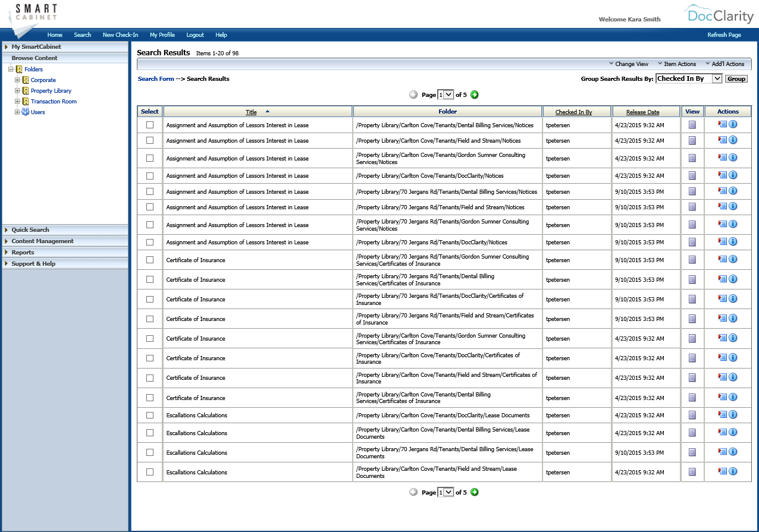
Task: Open My Profile from navigation bar
Action: 162,34
